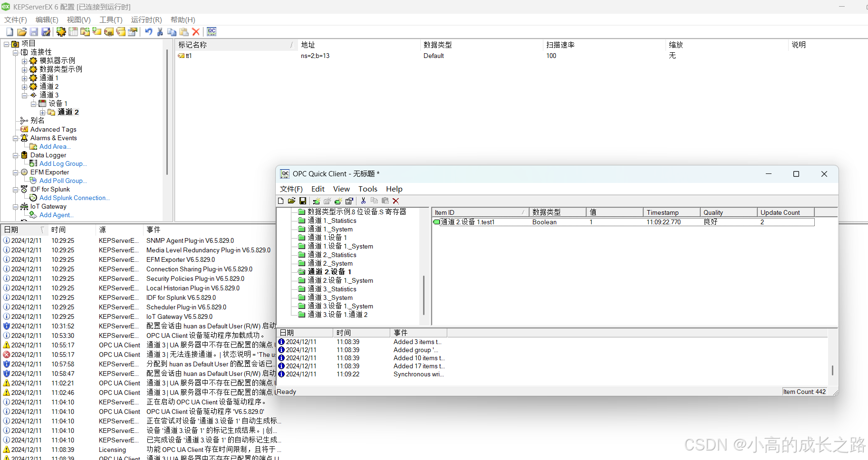Image resolution: width=868 pixels, height=460 pixels.
Task: Select item 通道 2.设备 1.test1 row
Action: pyautogui.click(x=624, y=222)
